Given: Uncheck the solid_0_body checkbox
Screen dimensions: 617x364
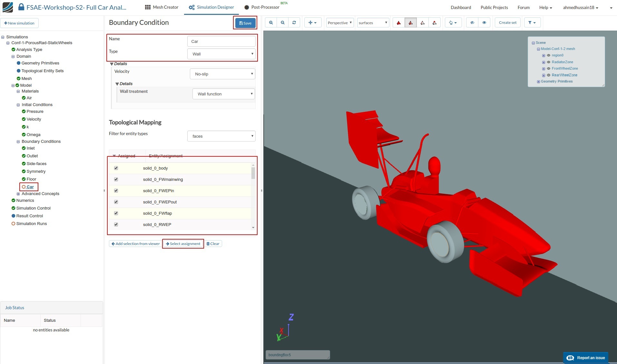Looking at the screenshot, I should pos(116,168).
